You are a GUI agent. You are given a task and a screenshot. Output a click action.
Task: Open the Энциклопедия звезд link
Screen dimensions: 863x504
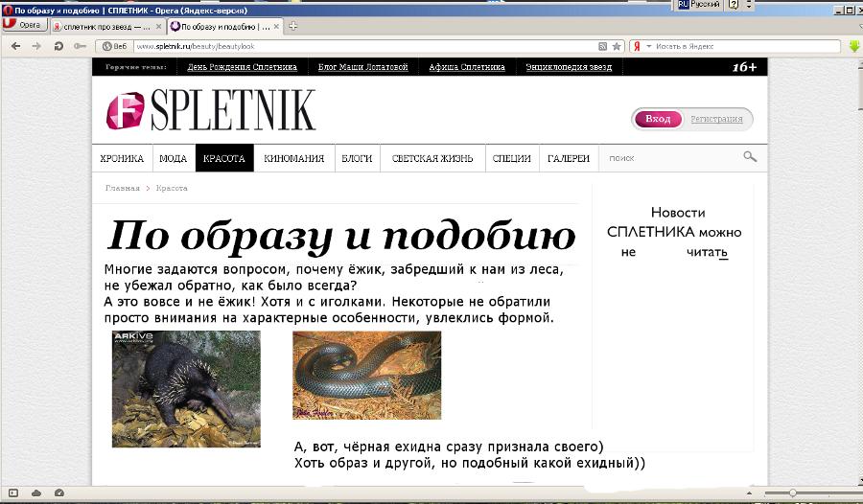(x=569, y=67)
